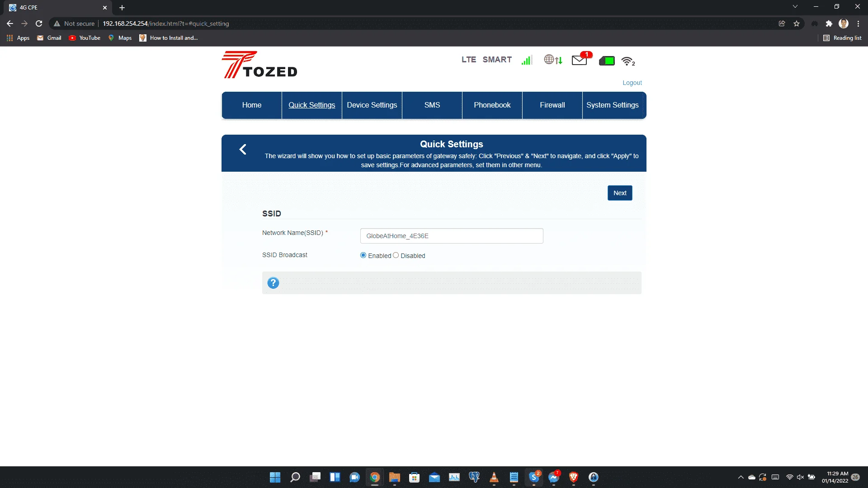
Task: Open the Firewall menu
Action: pos(552,105)
